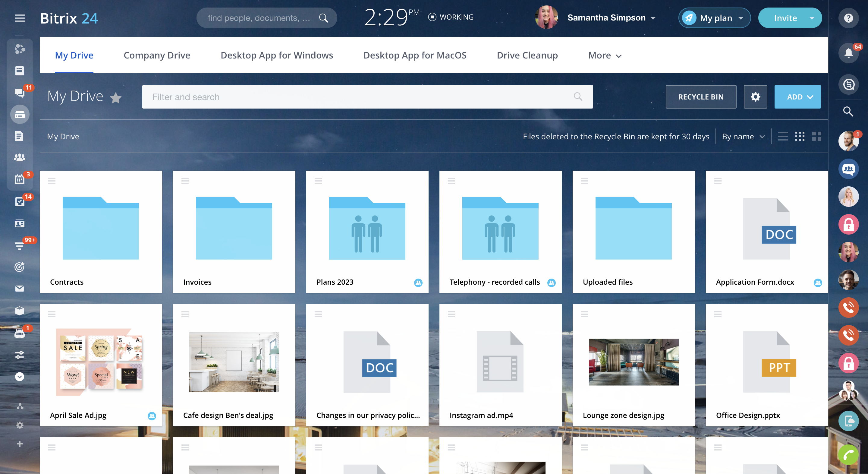The image size is (868, 474).
Task: Expand the More tab menu
Action: click(x=605, y=55)
